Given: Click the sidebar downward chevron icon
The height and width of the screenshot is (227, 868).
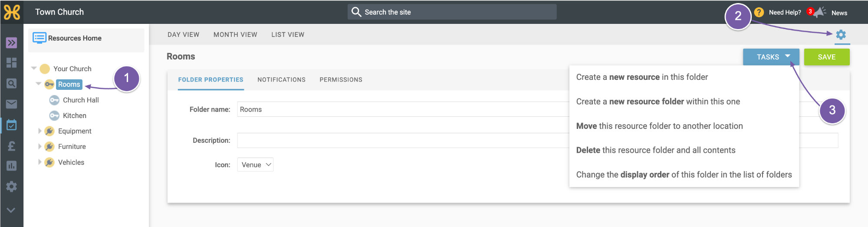Looking at the screenshot, I should point(11,210).
